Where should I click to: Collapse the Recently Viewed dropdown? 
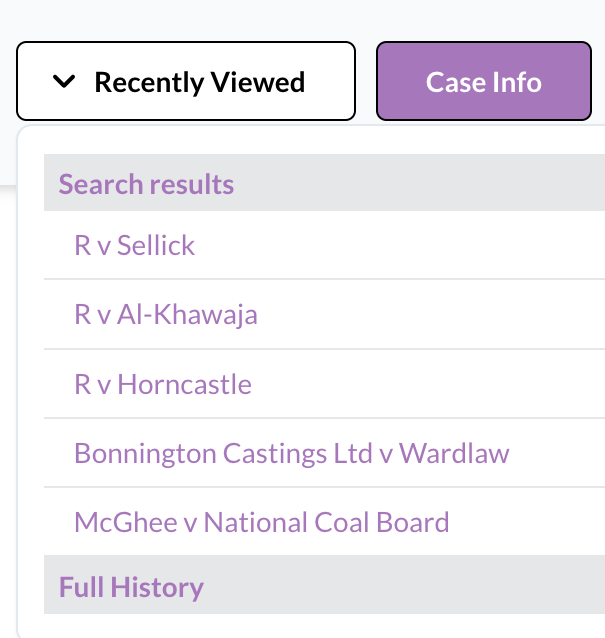point(186,81)
